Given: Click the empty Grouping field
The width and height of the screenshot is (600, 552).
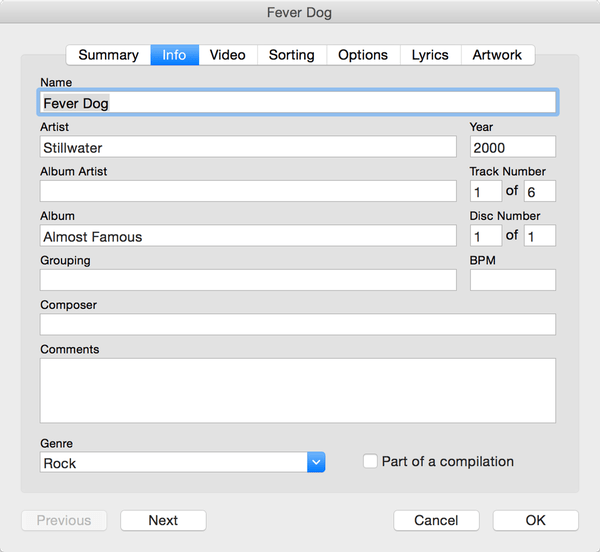Looking at the screenshot, I should [x=248, y=280].
